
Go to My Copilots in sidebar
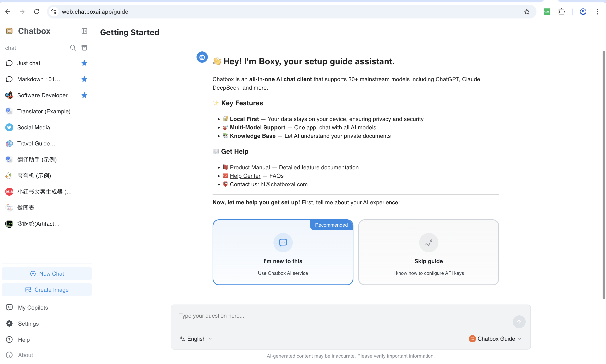[x=33, y=307]
